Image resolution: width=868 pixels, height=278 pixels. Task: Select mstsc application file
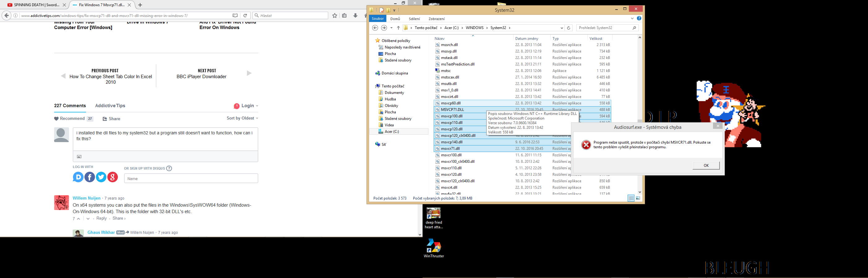click(522, 71)
